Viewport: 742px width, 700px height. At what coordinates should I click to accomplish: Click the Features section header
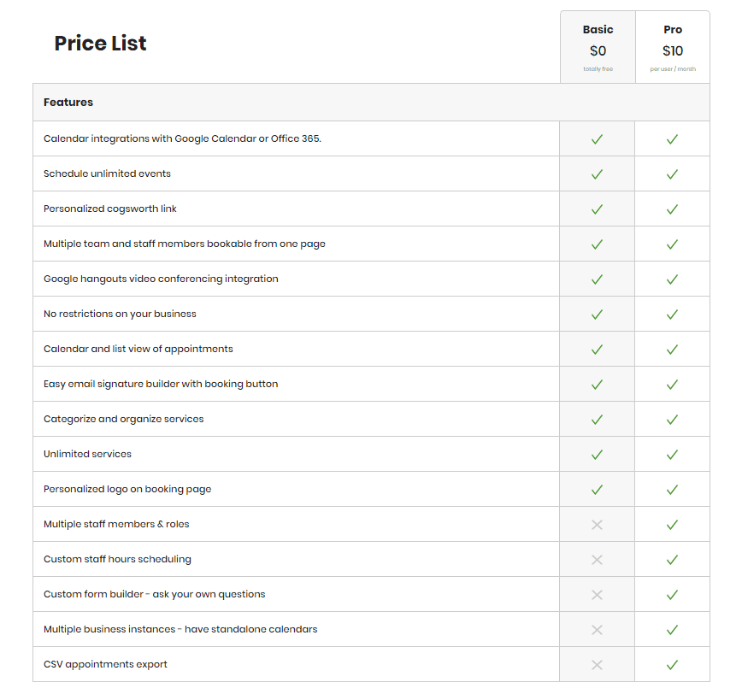tap(68, 103)
